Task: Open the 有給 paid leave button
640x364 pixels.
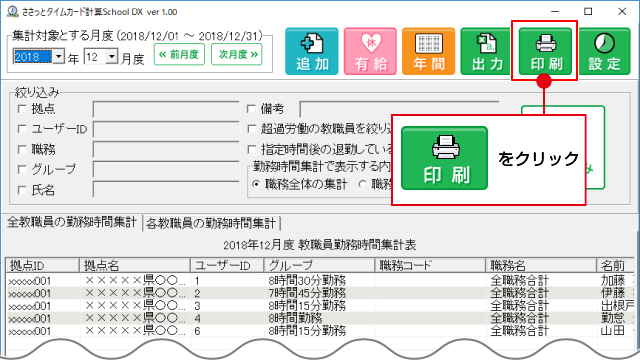Action: tap(370, 51)
